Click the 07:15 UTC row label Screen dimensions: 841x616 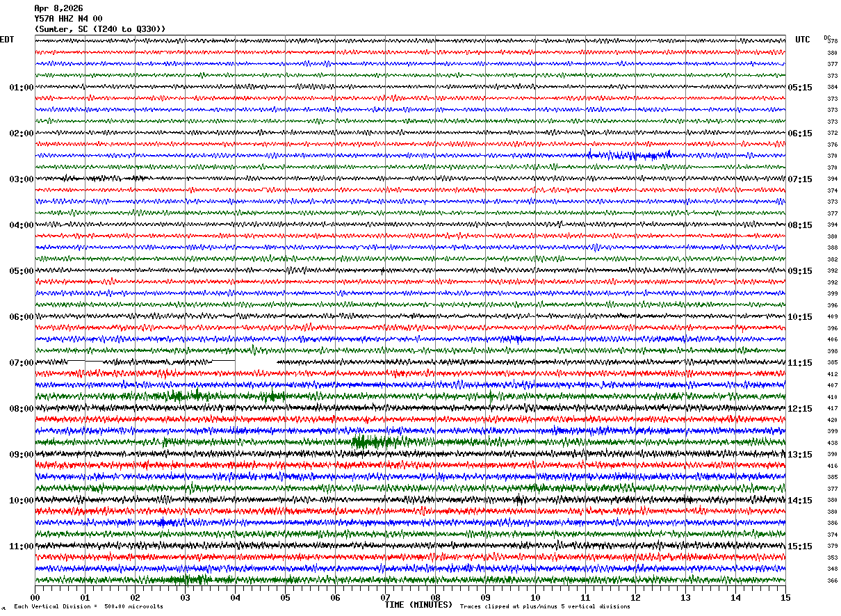coord(800,179)
